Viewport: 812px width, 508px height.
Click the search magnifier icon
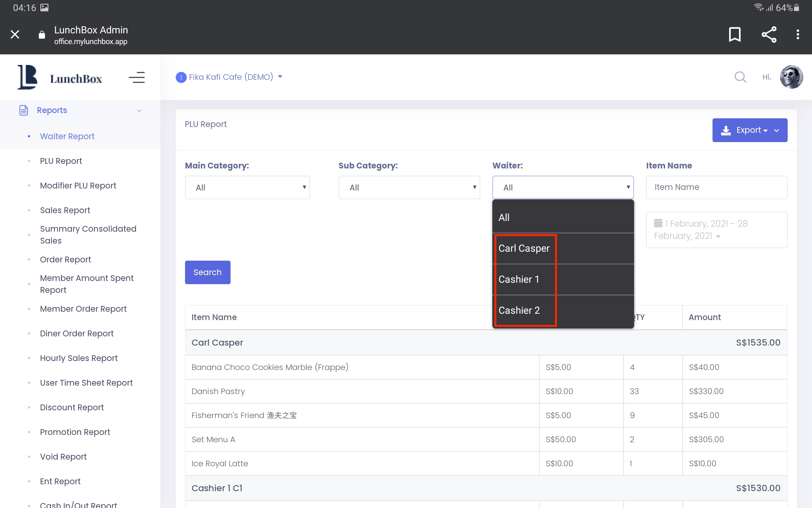pyautogui.click(x=740, y=77)
